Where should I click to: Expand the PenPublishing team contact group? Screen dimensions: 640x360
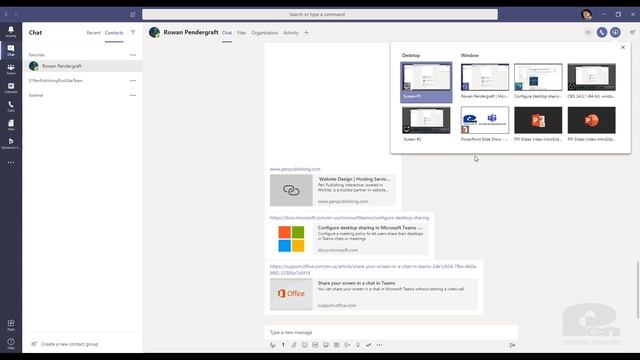click(56, 80)
